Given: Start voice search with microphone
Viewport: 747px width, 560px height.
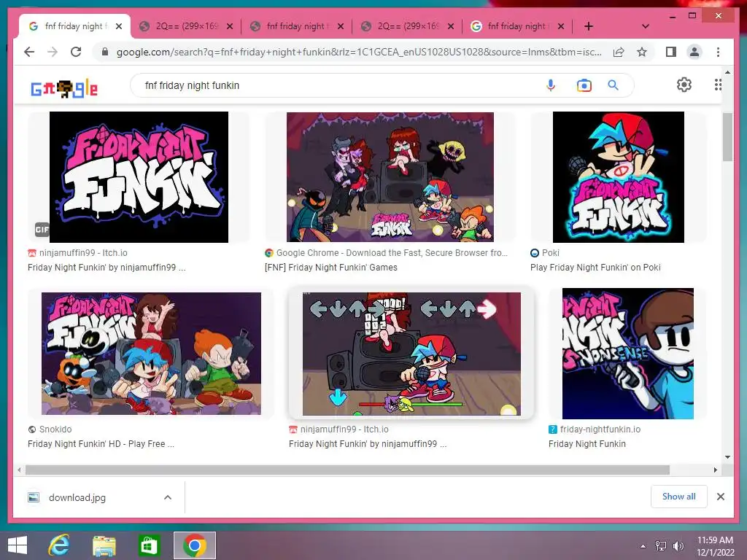Looking at the screenshot, I should [551, 85].
